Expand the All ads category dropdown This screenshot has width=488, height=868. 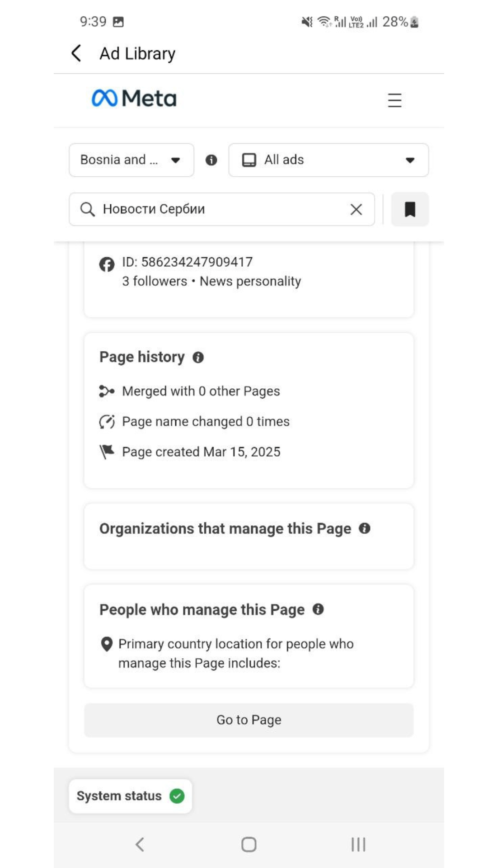point(328,160)
